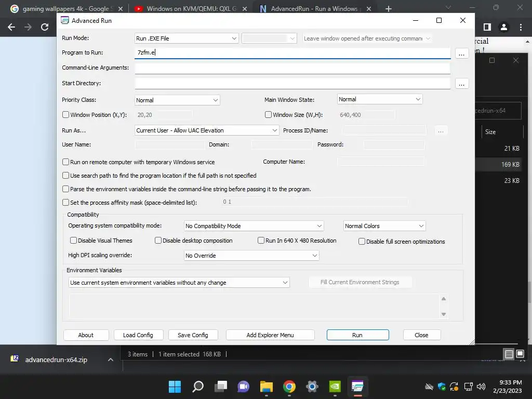The height and width of the screenshot is (399, 532).
Task: Click the Load Config button
Action: coord(138,335)
